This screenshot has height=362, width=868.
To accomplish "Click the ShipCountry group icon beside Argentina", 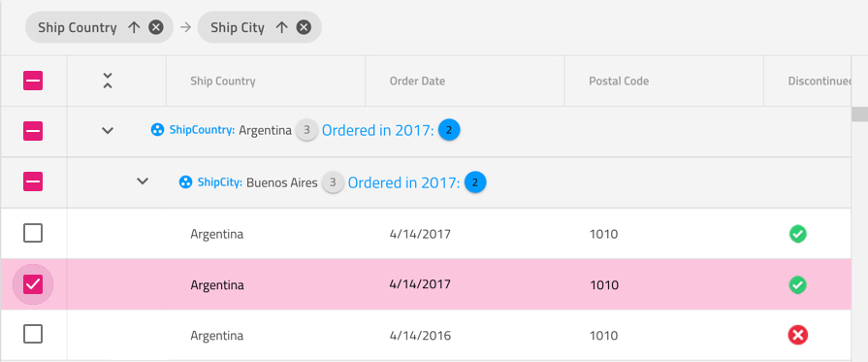I will (x=158, y=130).
